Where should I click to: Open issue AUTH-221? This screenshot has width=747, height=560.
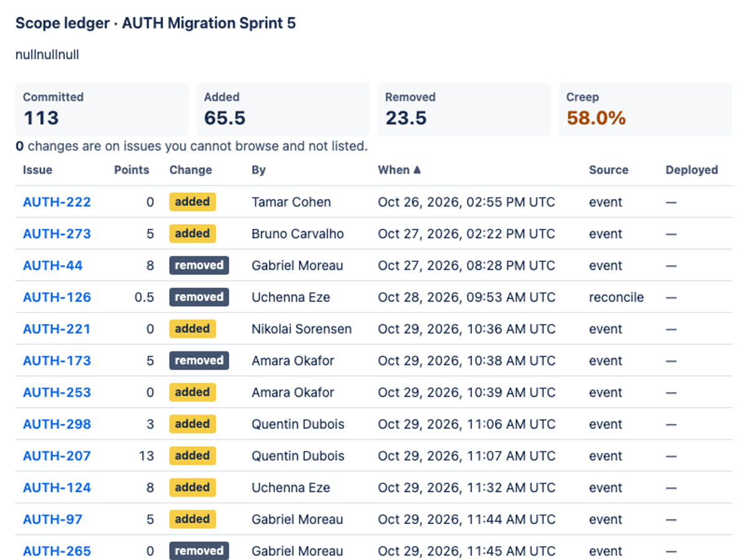click(x=57, y=329)
